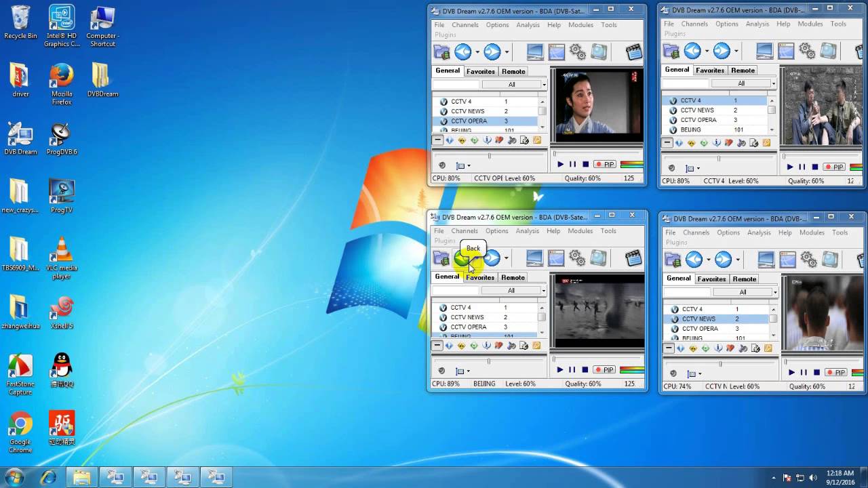Click clapperboard icon in CCTV OPERA window

633,52
